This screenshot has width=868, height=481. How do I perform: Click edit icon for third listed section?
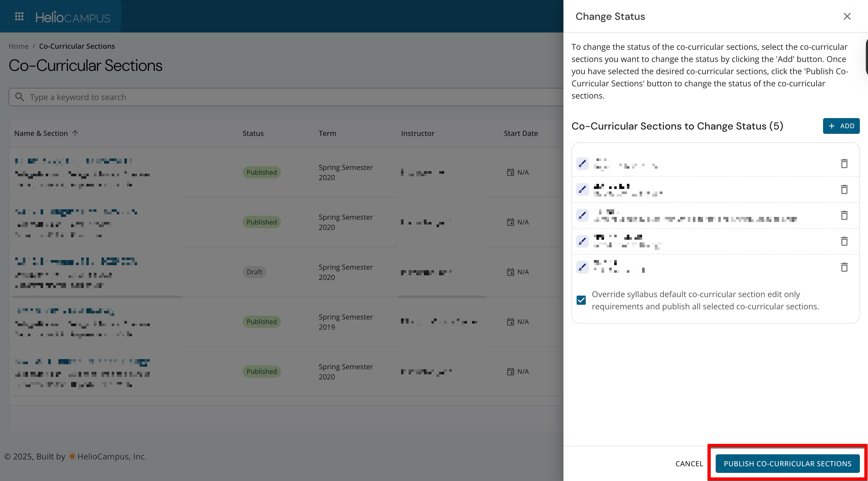coord(582,215)
